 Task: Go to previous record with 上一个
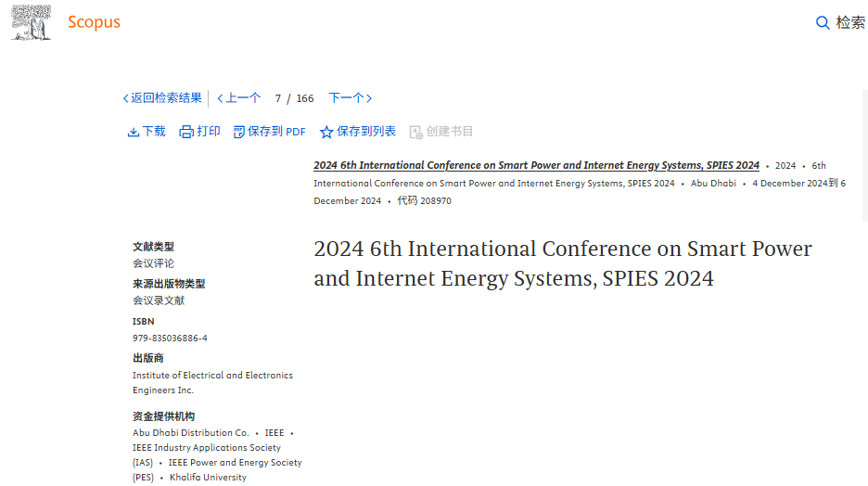239,98
